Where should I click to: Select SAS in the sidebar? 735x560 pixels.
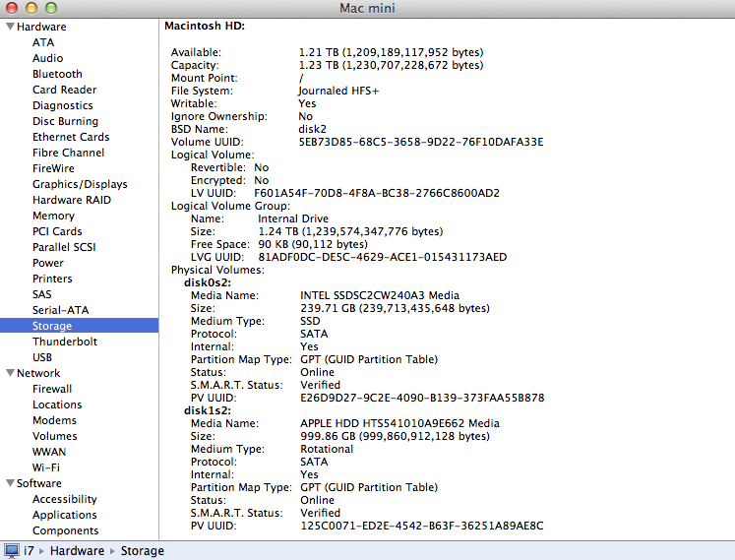tap(41, 294)
